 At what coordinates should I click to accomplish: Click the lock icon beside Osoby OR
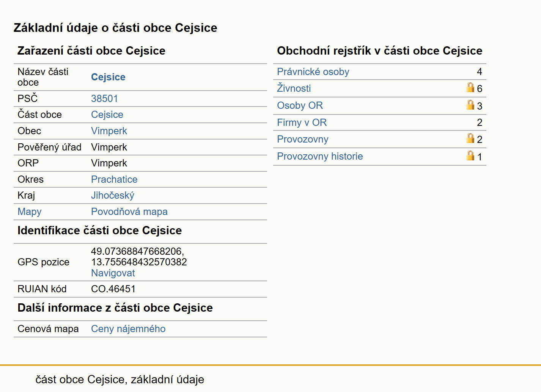coord(470,105)
